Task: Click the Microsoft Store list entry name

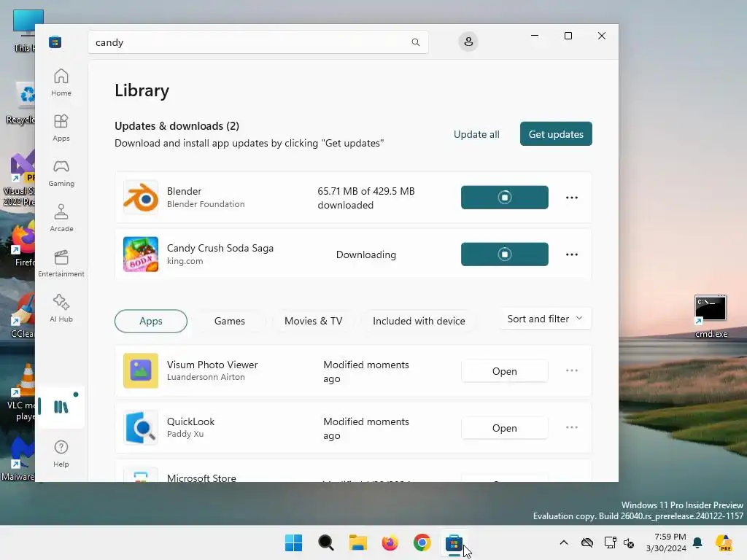Action: click(201, 478)
